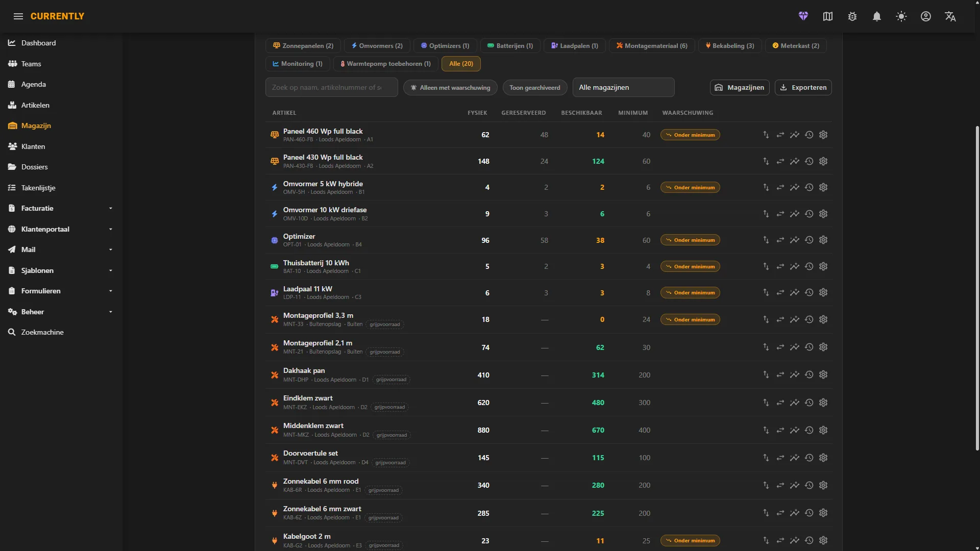The image size is (980, 551).
Task: Show trend chart for Omvormer 5 kW hybride
Action: tap(795, 187)
